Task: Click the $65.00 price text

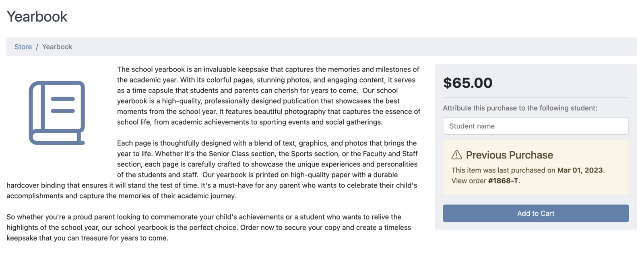Action: 468,83
